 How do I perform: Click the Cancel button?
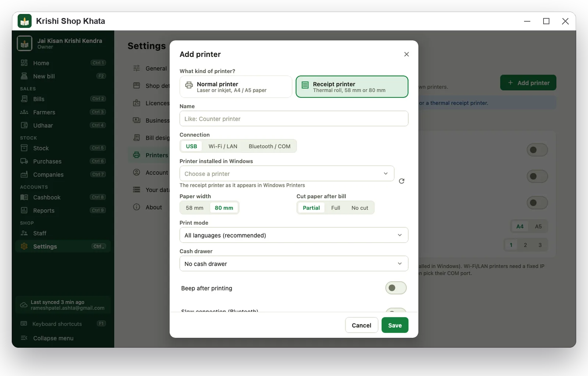[x=361, y=325]
